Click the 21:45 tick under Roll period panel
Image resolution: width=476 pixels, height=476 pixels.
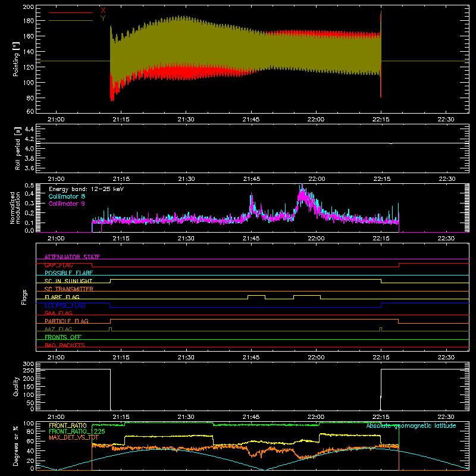coord(251,179)
